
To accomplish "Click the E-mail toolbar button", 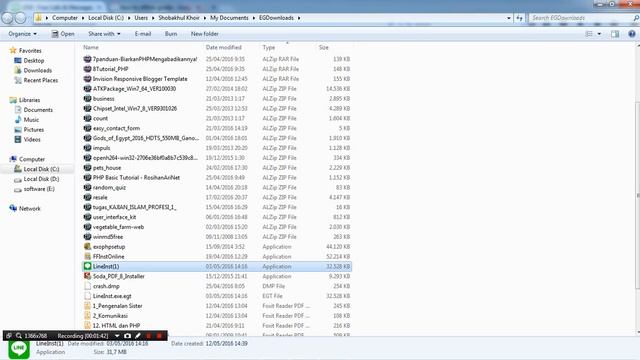I will pyautogui.click(x=143, y=34).
